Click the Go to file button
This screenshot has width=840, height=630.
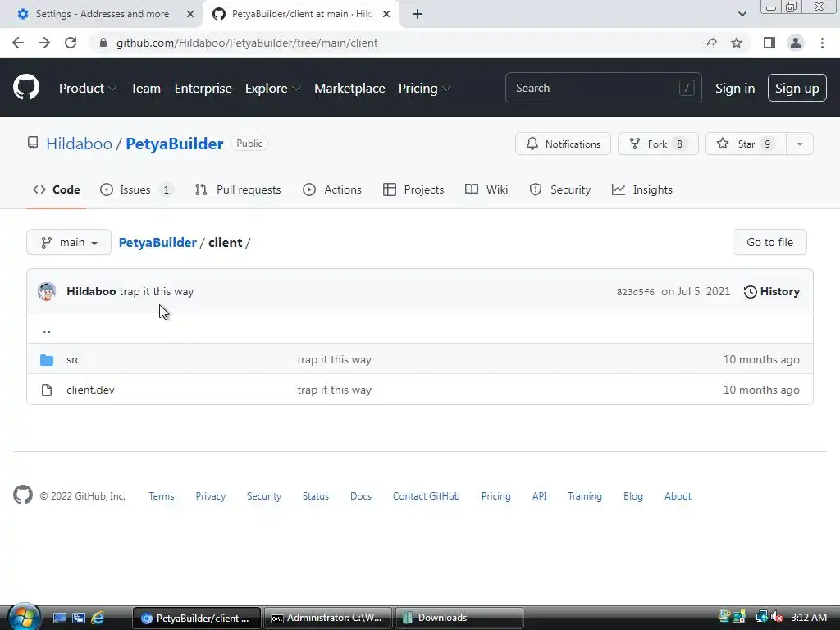769,242
